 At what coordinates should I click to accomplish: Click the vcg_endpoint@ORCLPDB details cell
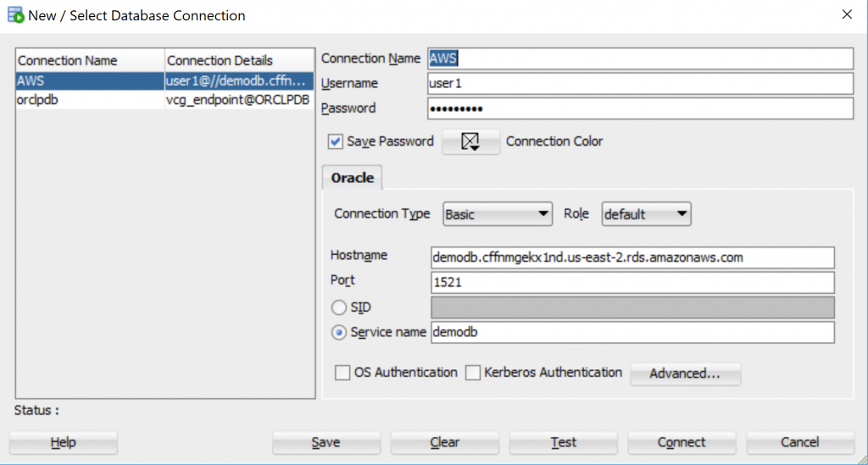238,100
